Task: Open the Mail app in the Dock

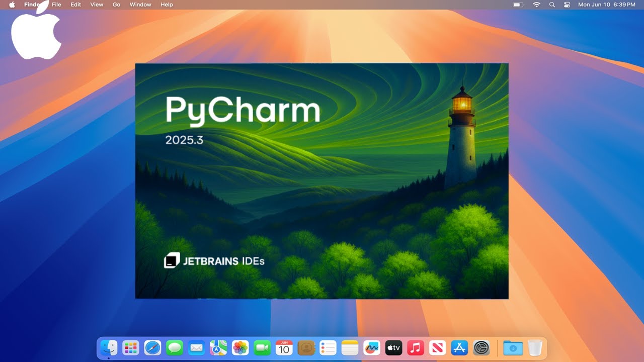Action: pos(196,347)
